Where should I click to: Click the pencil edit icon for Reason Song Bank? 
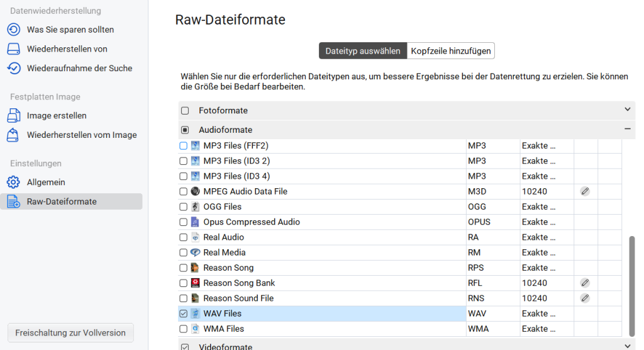(x=585, y=283)
